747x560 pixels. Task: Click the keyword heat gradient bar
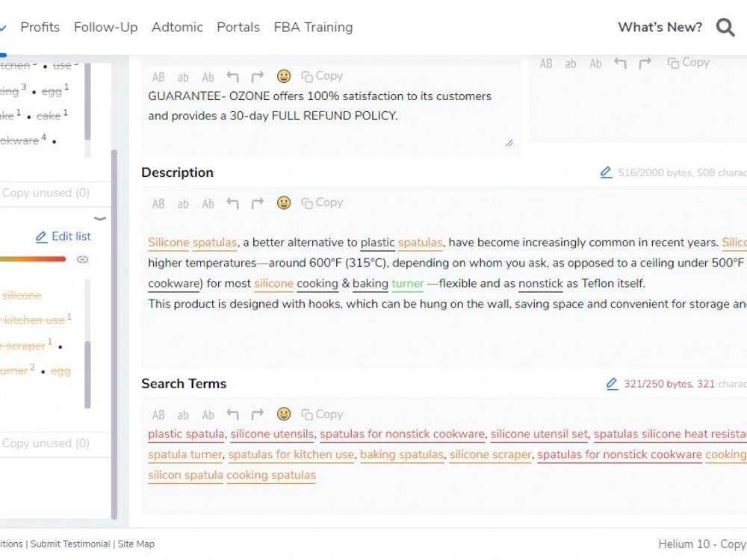pos(32,259)
